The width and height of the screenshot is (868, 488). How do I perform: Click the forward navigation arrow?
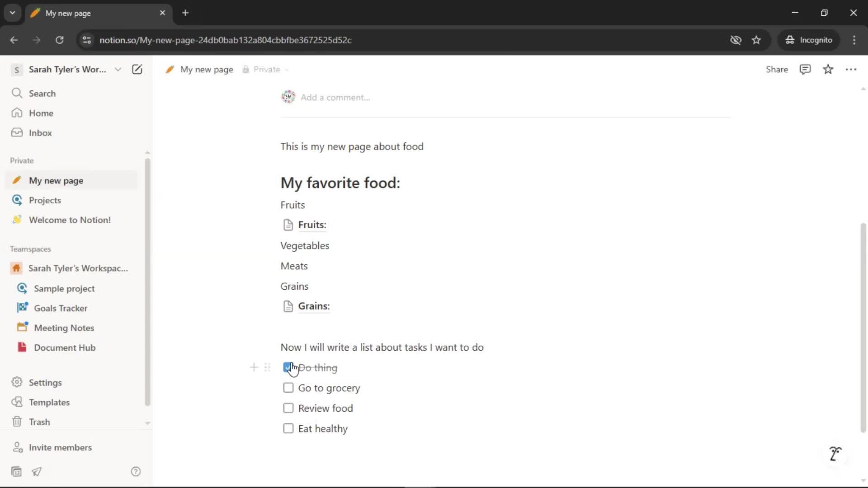coord(36,40)
